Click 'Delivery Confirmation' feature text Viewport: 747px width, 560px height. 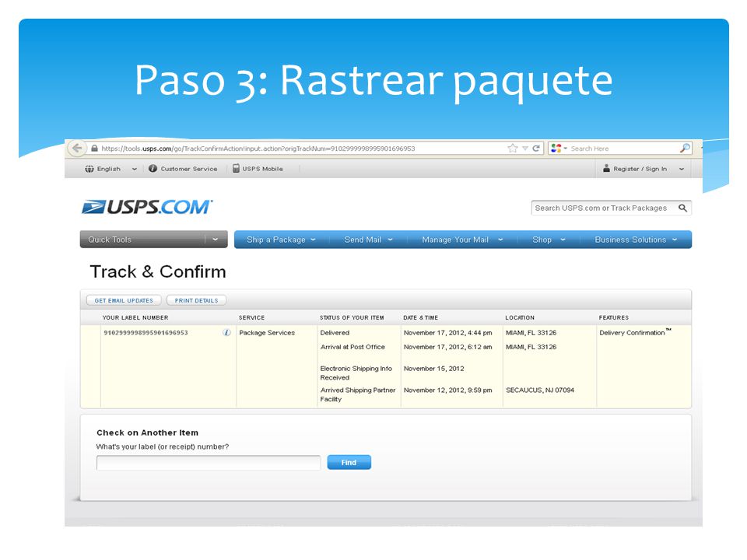635,332
